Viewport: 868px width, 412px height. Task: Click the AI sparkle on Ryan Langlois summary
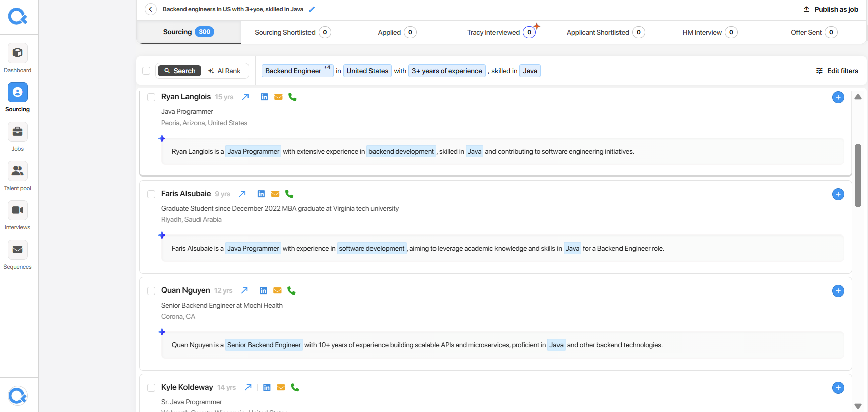162,138
